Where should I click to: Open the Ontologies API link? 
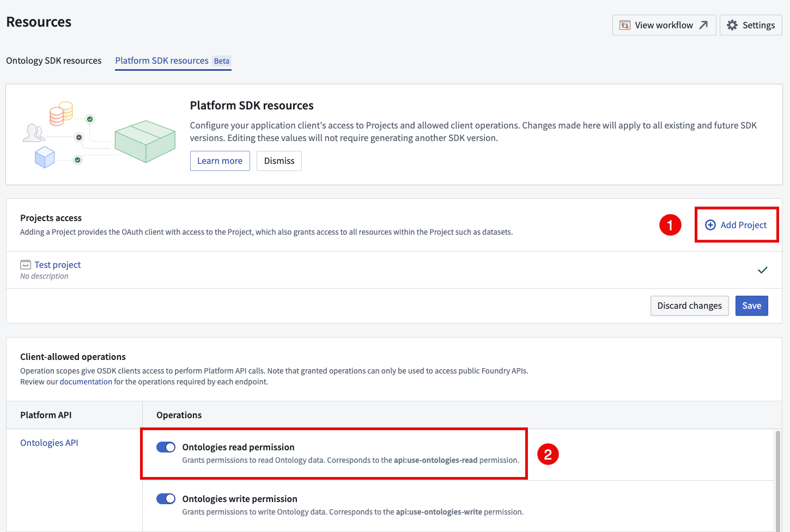(49, 442)
